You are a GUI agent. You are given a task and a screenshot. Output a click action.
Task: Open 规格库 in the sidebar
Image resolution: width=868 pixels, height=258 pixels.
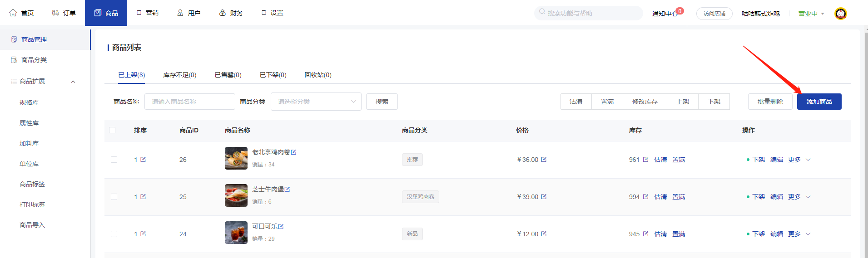point(29,102)
